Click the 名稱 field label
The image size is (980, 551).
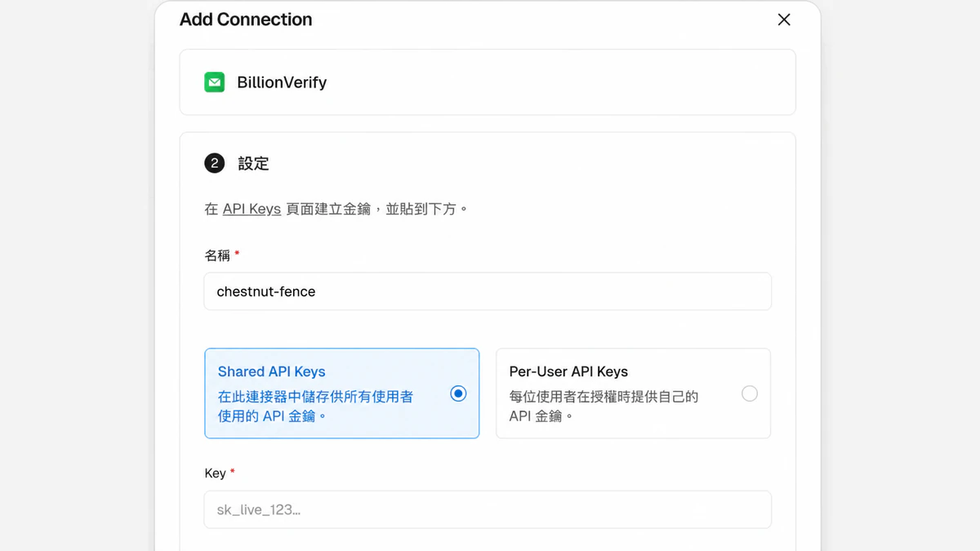217,256
